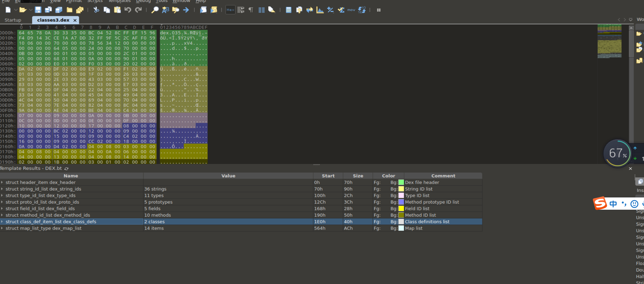Image resolution: width=644 pixels, height=284 pixels.
Task: Open dropdown arrow beside New file icon
Action: 16,10
